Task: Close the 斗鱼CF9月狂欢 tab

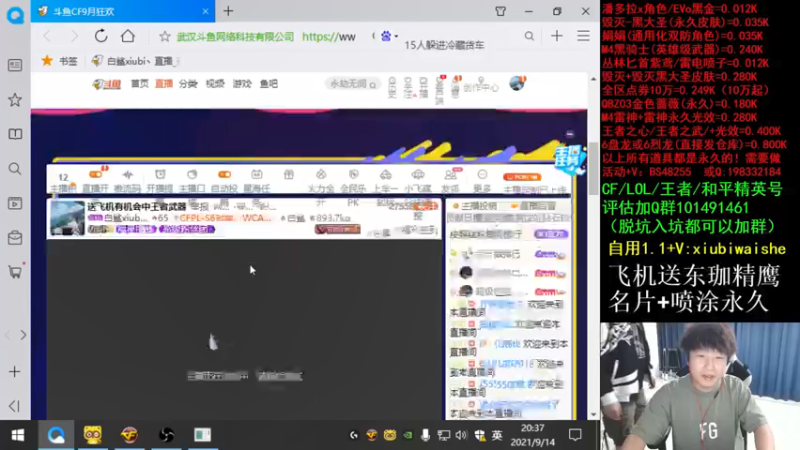Action: 205,11
